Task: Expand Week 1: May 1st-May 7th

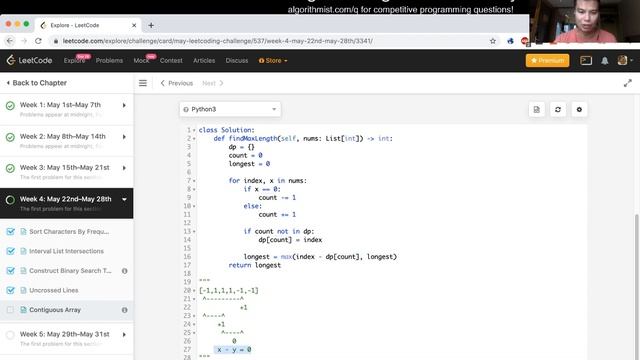Action: (x=124, y=105)
